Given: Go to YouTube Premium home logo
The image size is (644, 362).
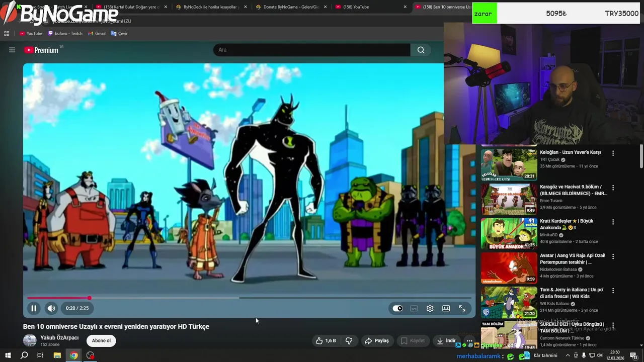Looking at the screenshot, I should [x=41, y=50].
